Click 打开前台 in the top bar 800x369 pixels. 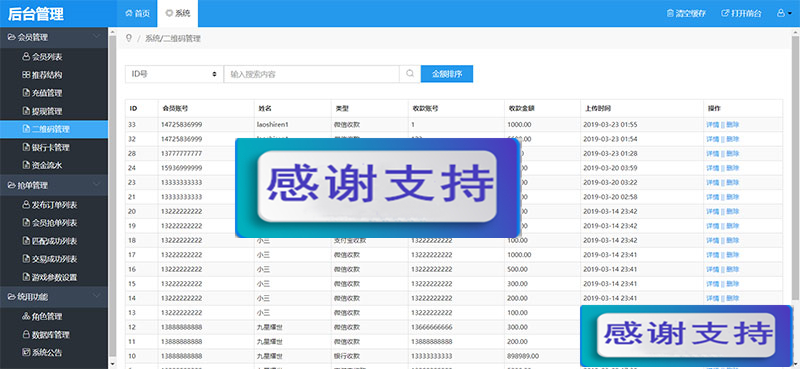coord(741,13)
